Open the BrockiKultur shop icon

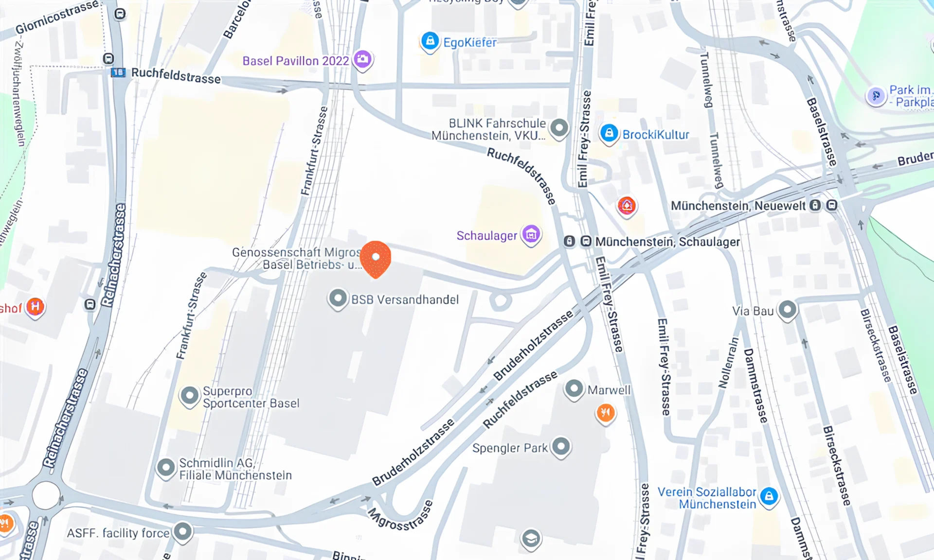[x=609, y=134]
